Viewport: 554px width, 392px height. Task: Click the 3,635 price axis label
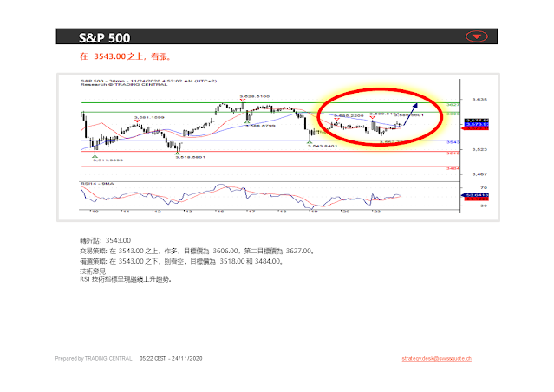pos(479,100)
